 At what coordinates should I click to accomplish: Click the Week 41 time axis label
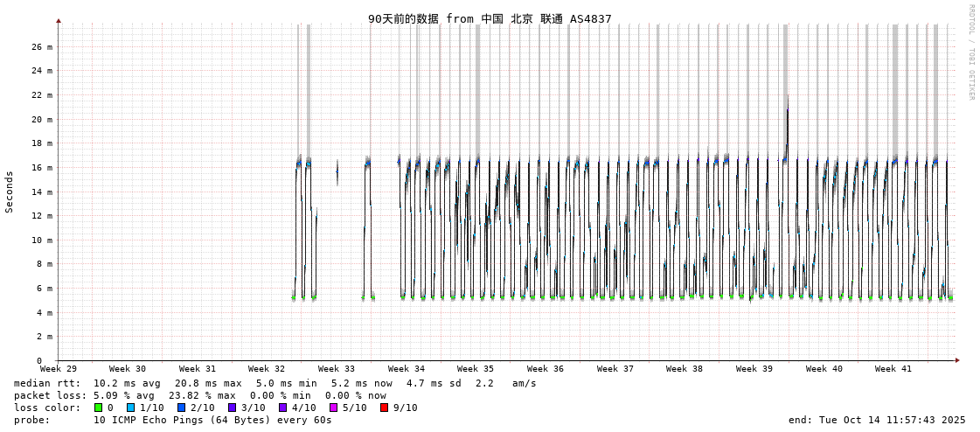point(893,369)
